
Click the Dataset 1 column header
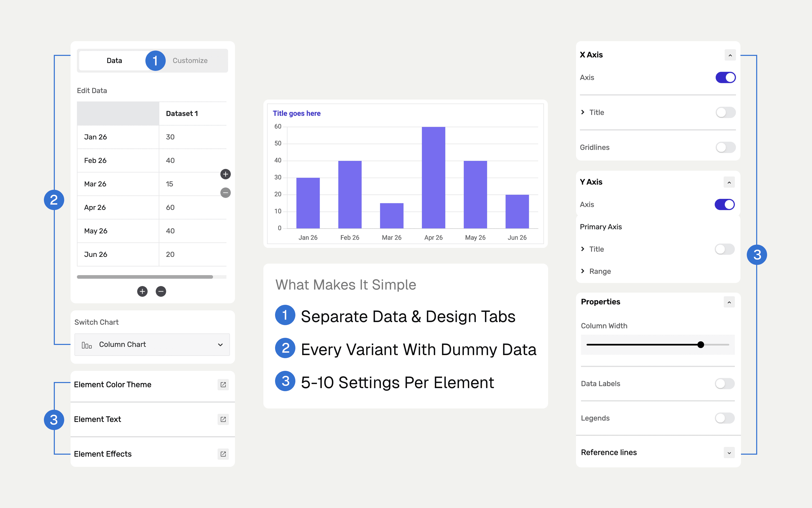coord(193,114)
